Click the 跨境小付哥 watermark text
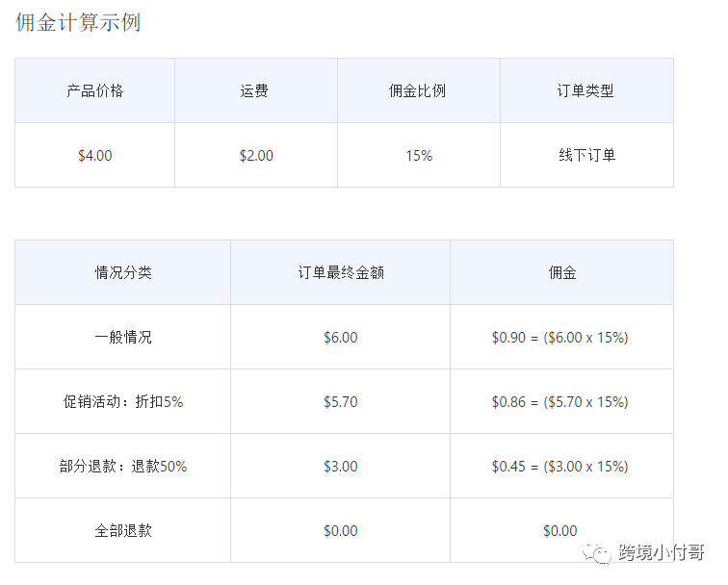Screen dimensions: 728x585 tap(661, 553)
